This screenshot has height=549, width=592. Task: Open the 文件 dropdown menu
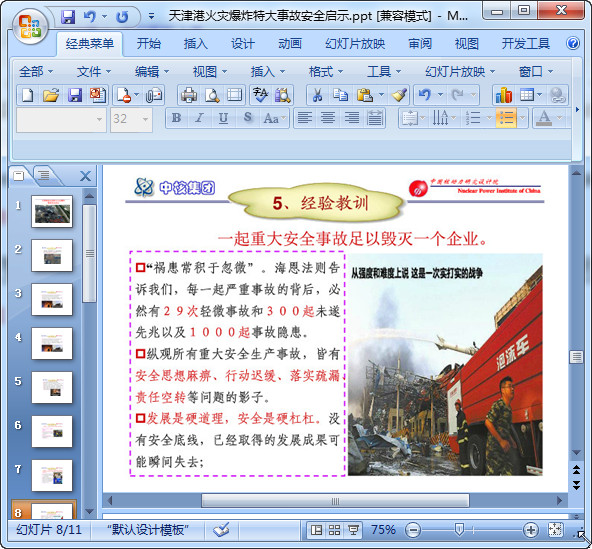[x=94, y=71]
